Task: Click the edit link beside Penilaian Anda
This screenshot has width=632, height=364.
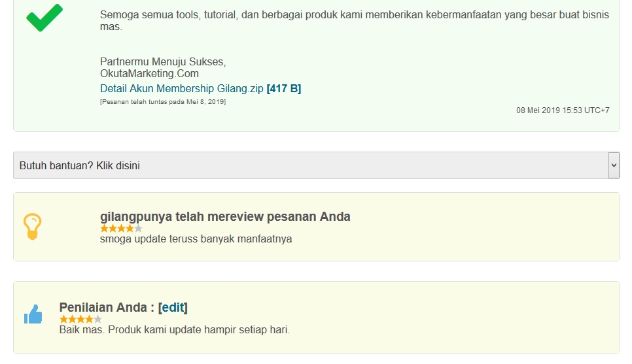Action: 173,307
